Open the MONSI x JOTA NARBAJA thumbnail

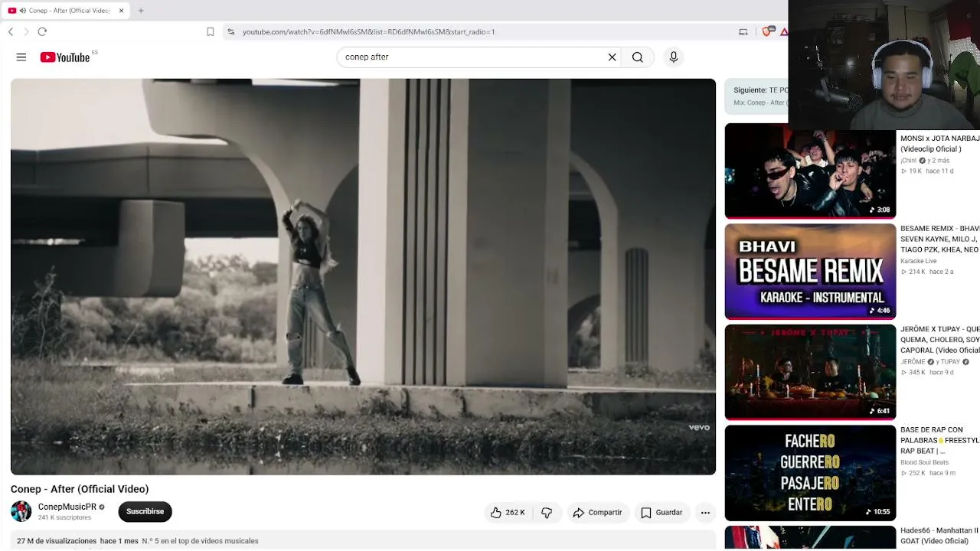click(x=810, y=171)
